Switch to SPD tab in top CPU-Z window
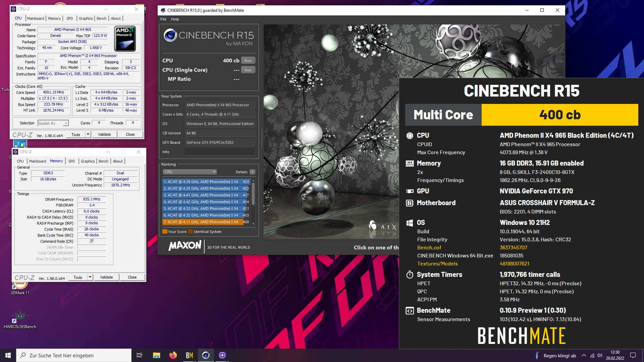This screenshot has width=644, height=362. click(x=69, y=18)
